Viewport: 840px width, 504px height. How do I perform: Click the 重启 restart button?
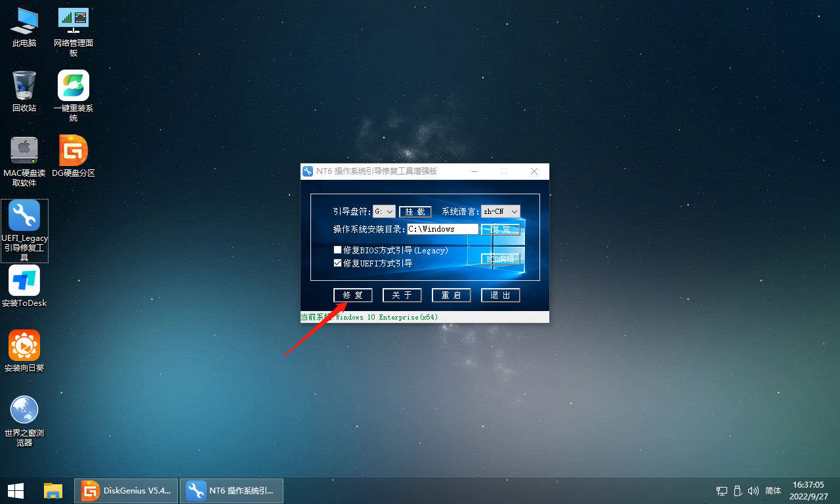point(451,295)
